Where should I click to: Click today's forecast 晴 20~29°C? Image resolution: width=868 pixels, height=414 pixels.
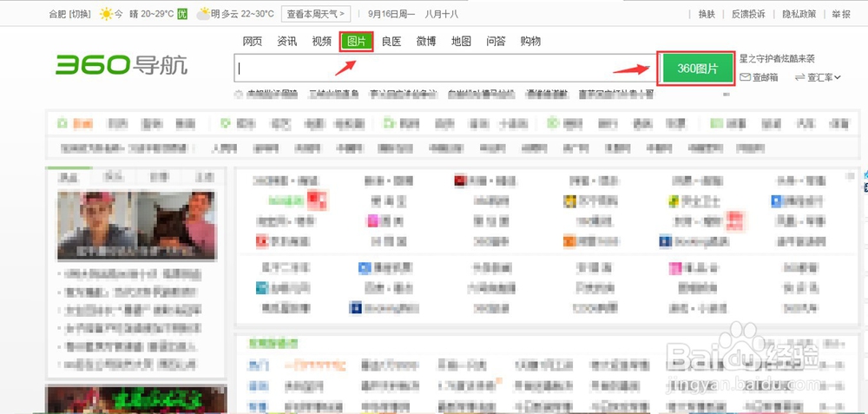tap(150, 14)
